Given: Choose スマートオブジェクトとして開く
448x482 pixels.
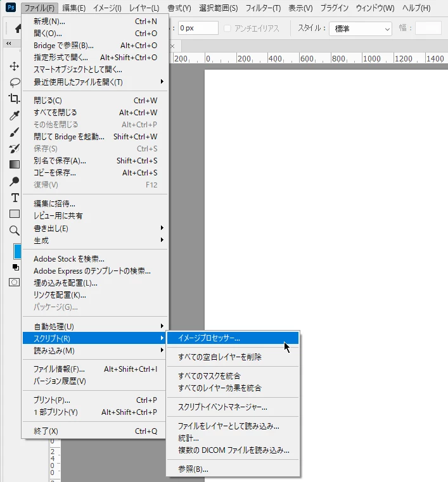Looking at the screenshot, I should pos(95,70).
